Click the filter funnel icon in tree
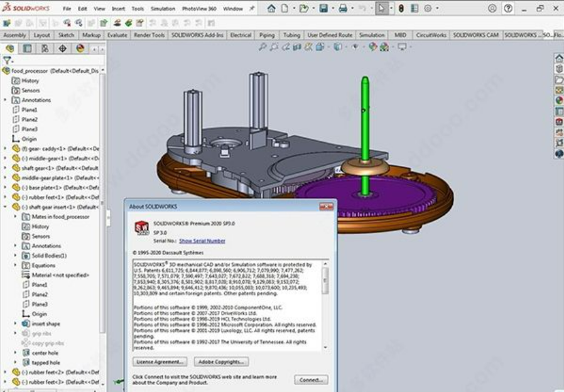 (x=6, y=60)
